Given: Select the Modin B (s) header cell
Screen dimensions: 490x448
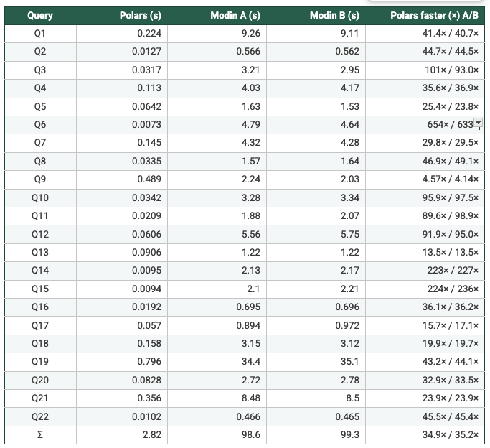Looking at the screenshot, I should [x=316, y=16].
